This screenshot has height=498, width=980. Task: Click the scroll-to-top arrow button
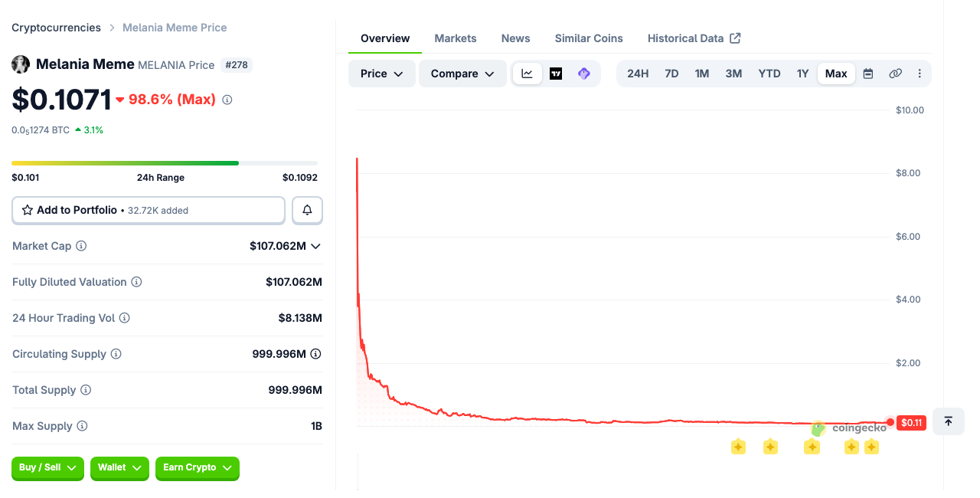point(949,421)
